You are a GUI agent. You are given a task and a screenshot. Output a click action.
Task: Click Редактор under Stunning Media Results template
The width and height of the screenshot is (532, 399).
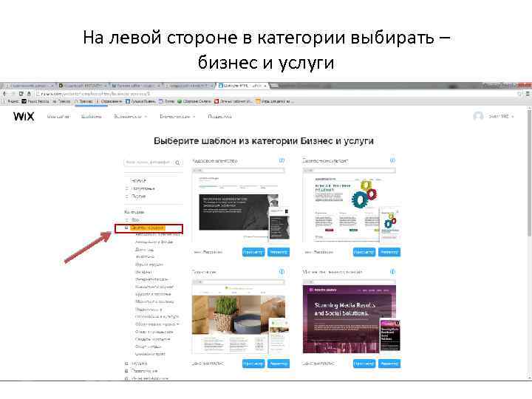pyautogui.click(x=389, y=364)
